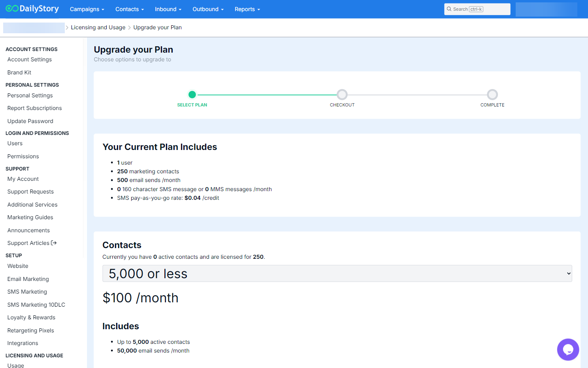
Task: Open Retargeting Pixels setup
Action: coord(31,330)
